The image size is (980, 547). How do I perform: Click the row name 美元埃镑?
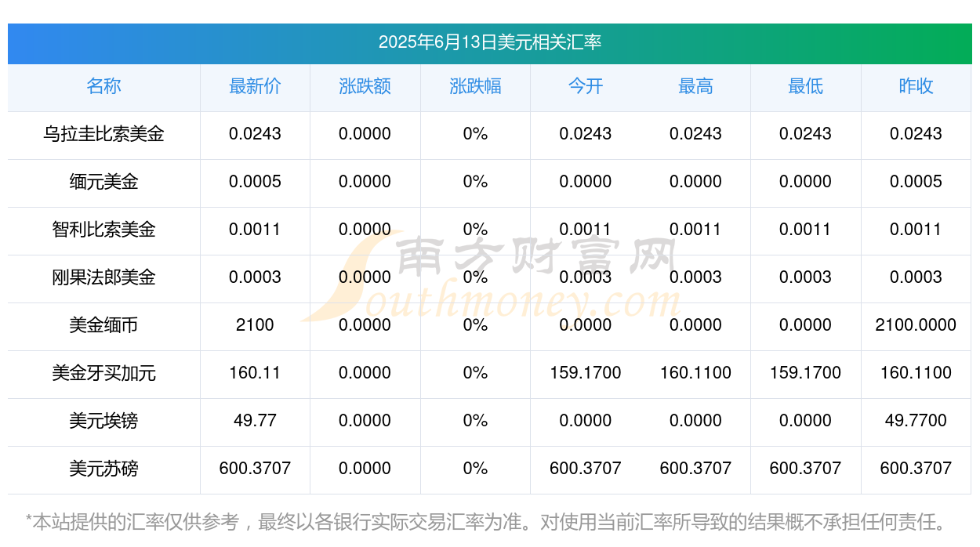[103, 421]
